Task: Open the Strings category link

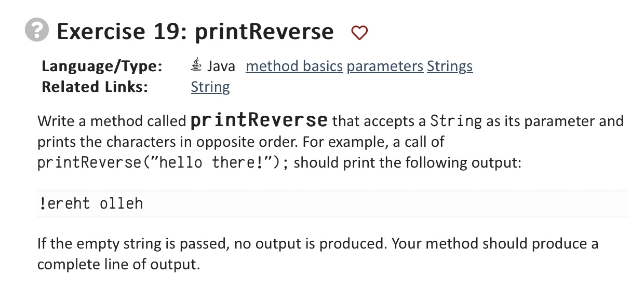Action: tap(450, 66)
